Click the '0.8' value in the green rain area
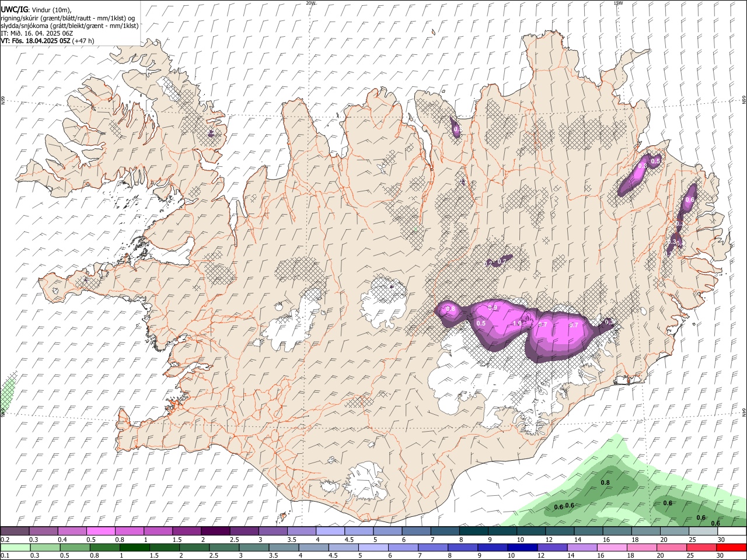This screenshot has height=560, width=747. click(605, 482)
